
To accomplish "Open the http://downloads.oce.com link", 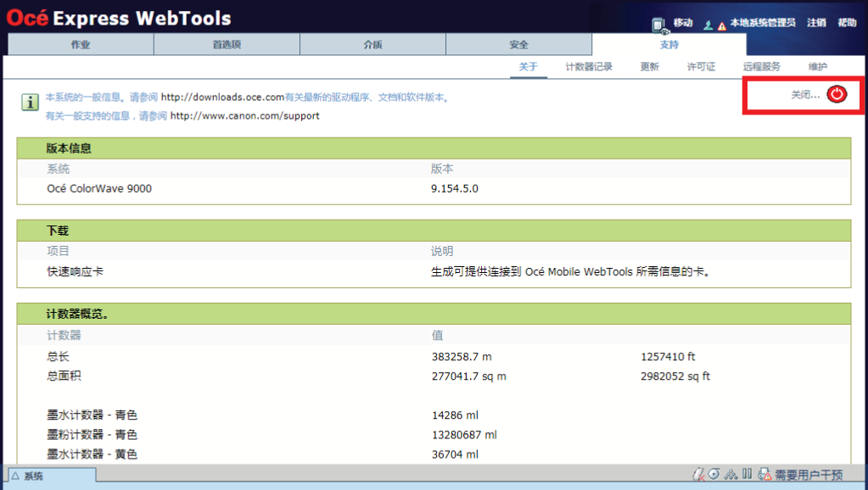I will (222, 97).
